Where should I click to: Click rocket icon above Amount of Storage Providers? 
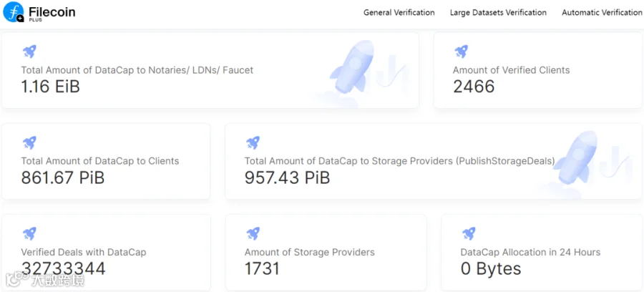(253, 233)
